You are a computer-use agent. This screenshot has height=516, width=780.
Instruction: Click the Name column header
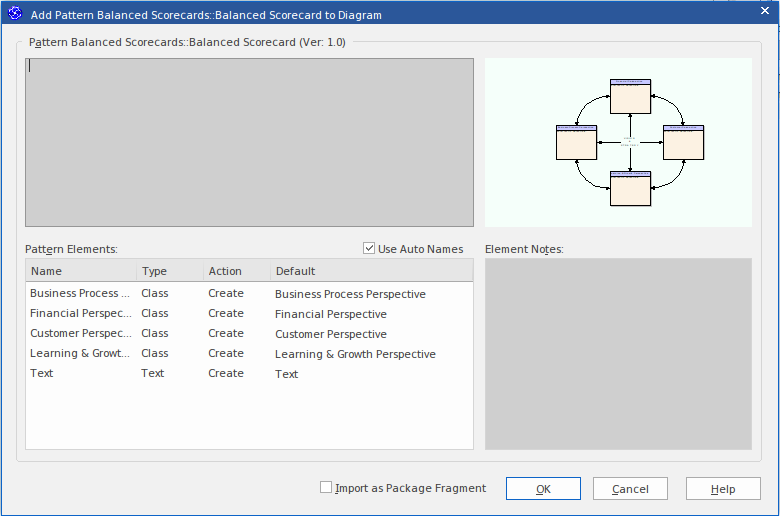pos(80,271)
